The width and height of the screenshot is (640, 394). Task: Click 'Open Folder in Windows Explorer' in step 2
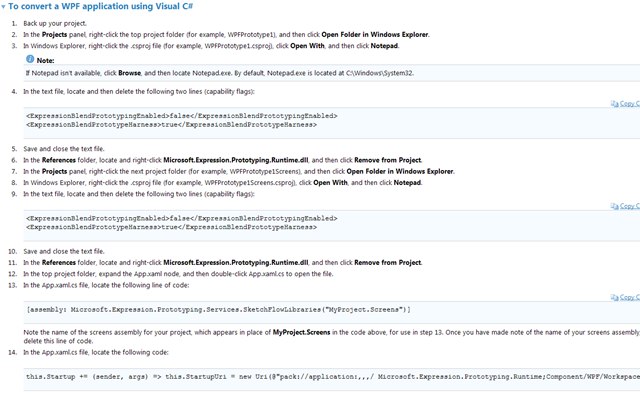pos(375,35)
